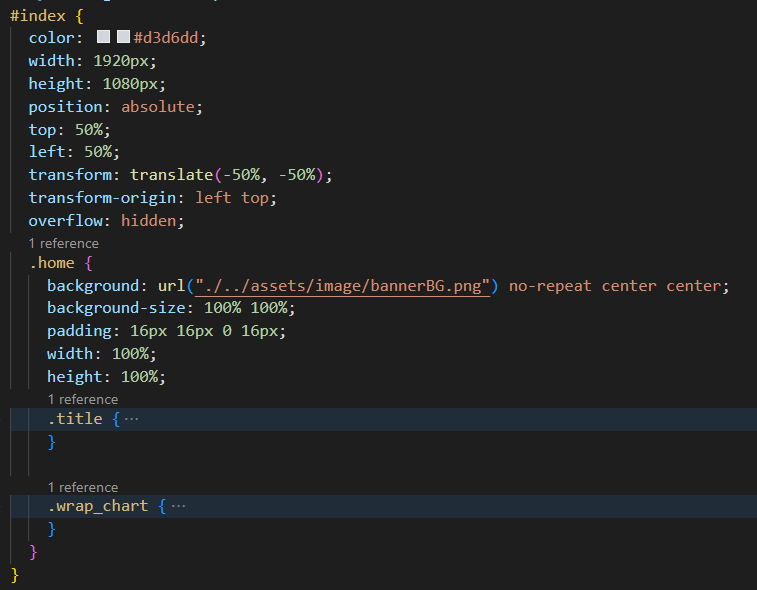Click the #index selector text
757x590 pixels.
[x=38, y=16]
